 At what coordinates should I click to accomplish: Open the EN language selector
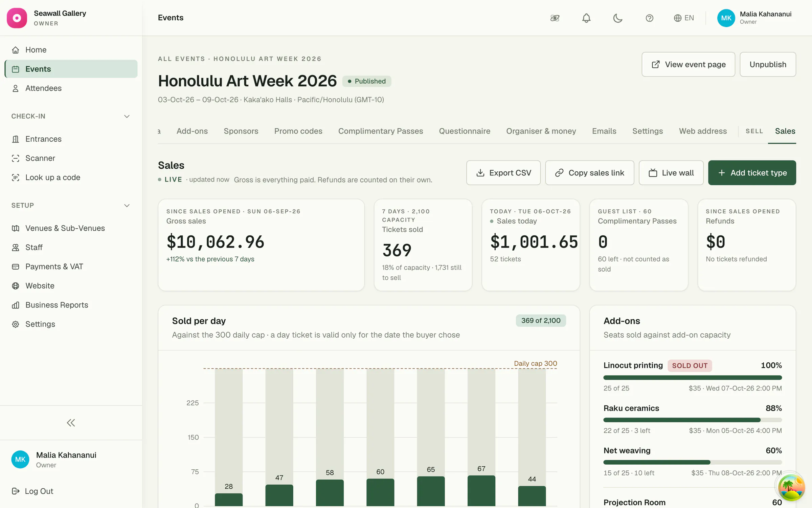pyautogui.click(x=684, y=18)
